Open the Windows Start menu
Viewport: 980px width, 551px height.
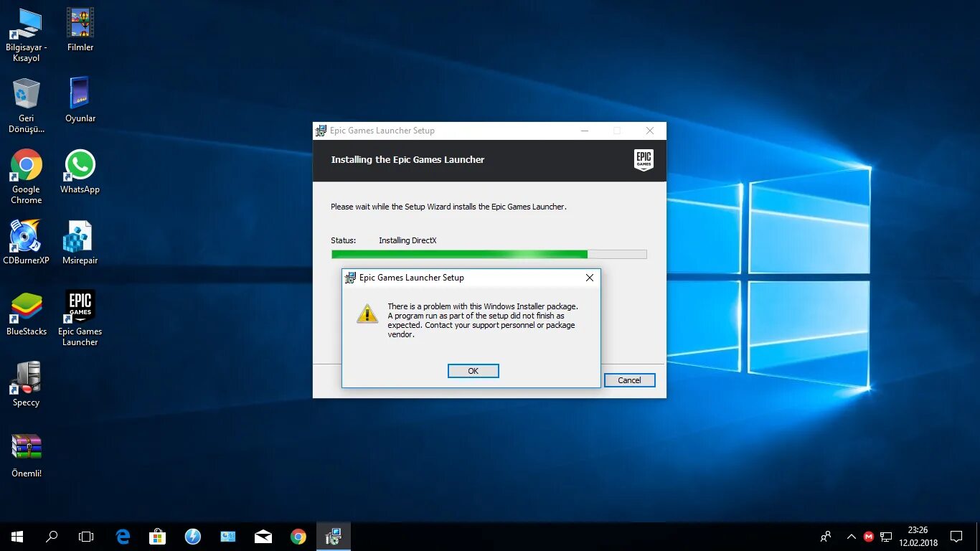click(x=17, y=537)
